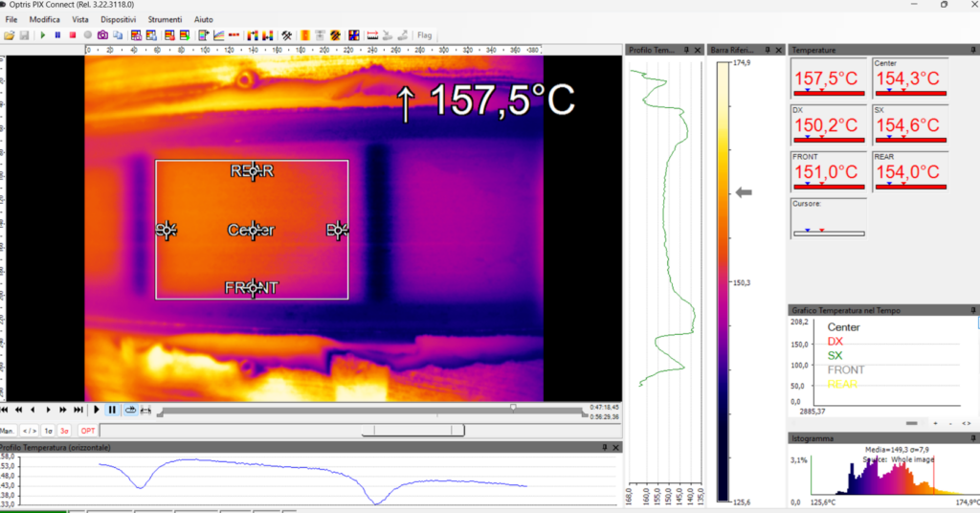Jump to last frame of recording

pyautogui.click(x=78, y=410)
